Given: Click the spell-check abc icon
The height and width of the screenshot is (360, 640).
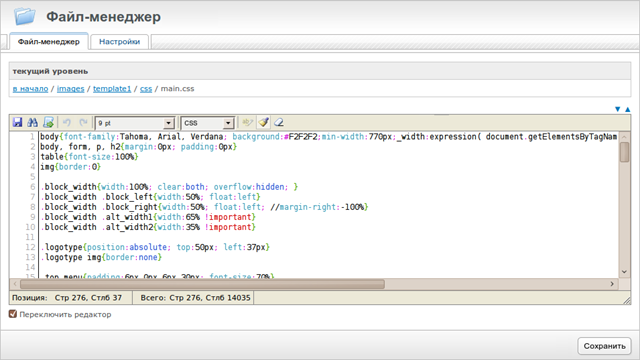Looking at the screenshot, I should 247,122.
